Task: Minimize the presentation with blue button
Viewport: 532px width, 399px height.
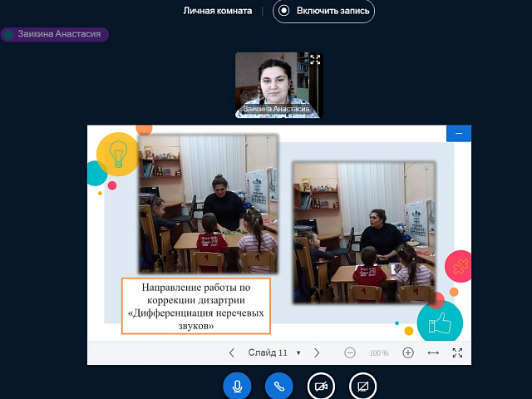Action: click(458, 133)
